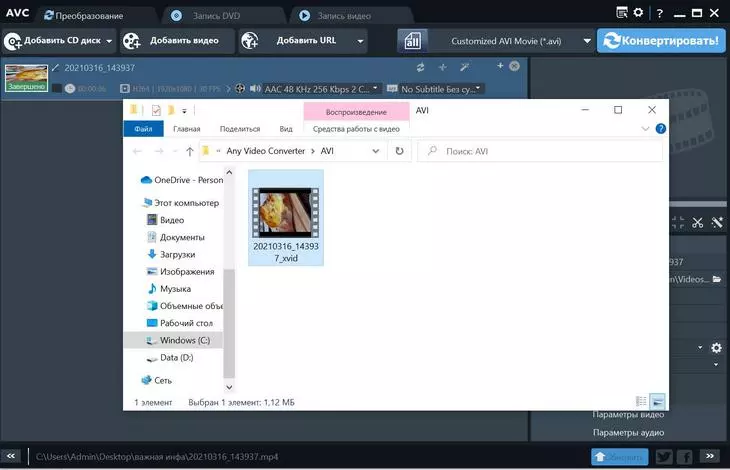Click the 'all' output profile icon
Screen dimensions: 730x470
(412, 41)
